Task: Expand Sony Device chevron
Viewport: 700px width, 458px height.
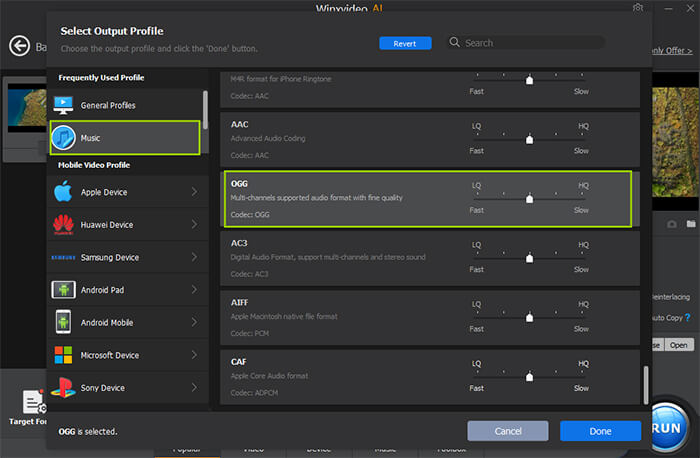Action: click(x=194, y=387)
